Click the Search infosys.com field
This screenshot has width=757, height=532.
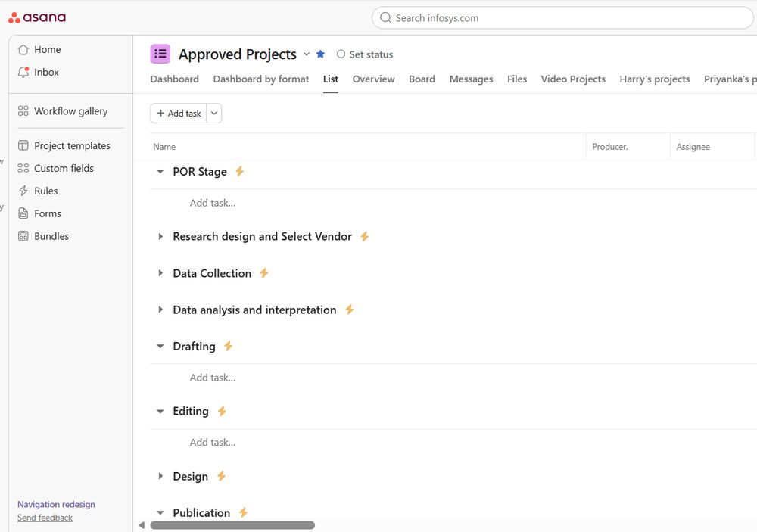(x=562, y=18)
